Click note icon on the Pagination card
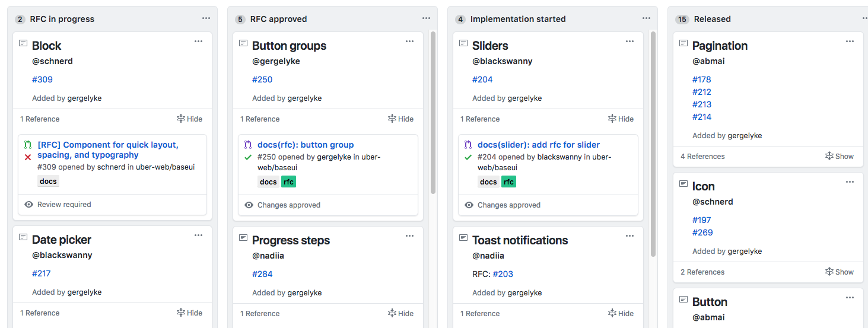868x328 pixels. [x=683, y=43]
